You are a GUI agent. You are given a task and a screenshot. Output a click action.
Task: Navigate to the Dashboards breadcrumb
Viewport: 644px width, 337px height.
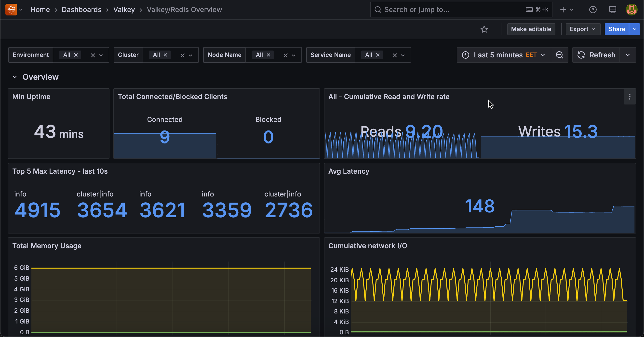pos(81,10)
